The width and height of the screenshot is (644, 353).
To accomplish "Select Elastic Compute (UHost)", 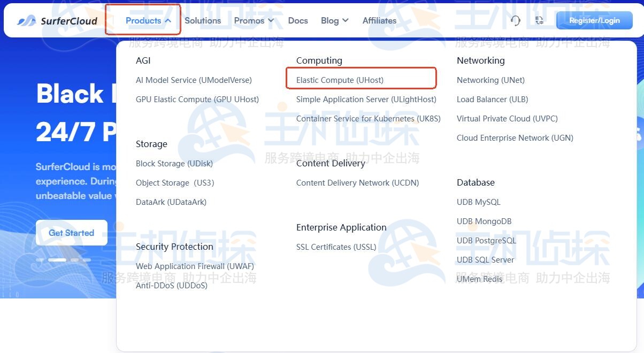I will point(340,80).
